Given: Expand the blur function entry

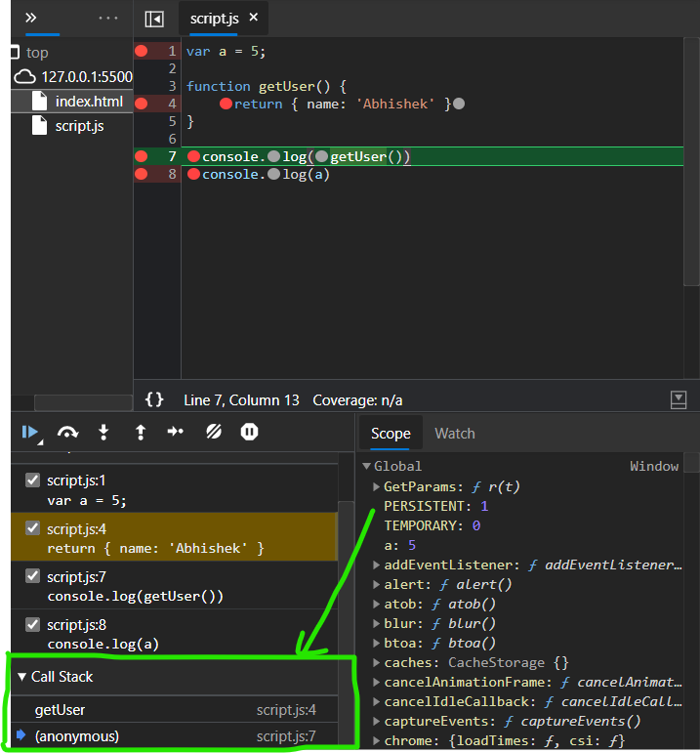Looking at the screenshot, I should [x=377, y=624].
